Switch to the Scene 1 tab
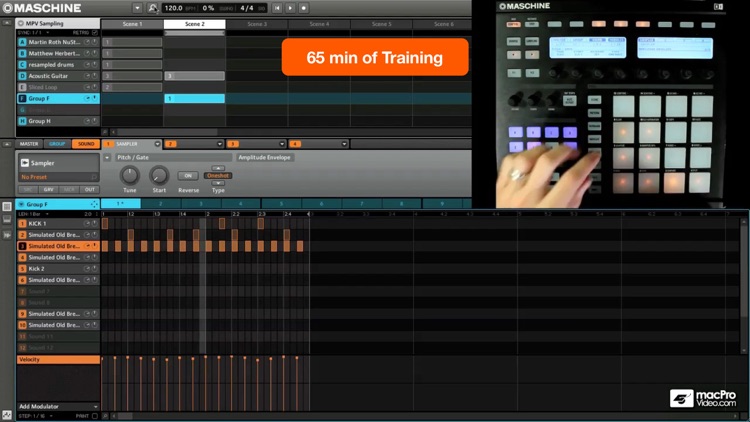The width and height of the screenshot is (750, 422). tap(132, 24)
